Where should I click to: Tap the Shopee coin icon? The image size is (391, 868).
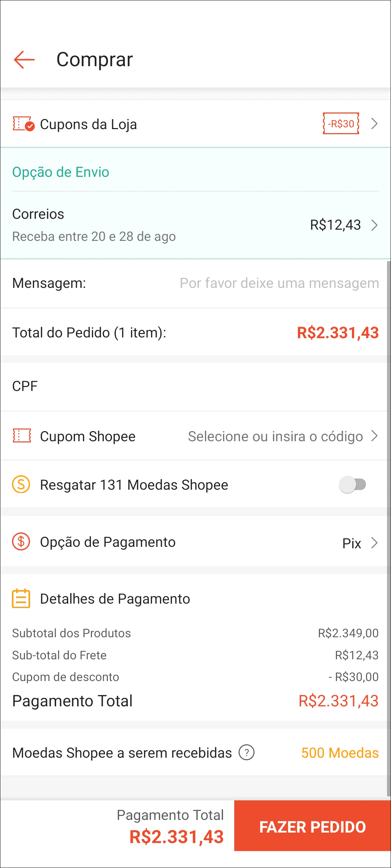point(21,484)
